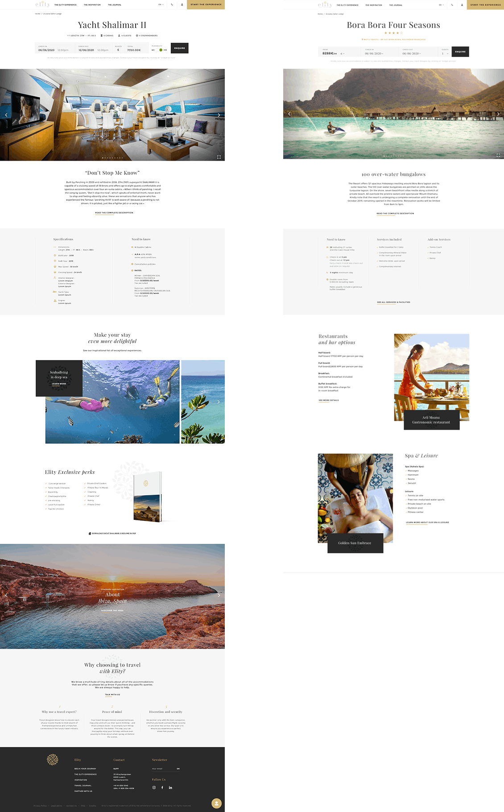Click the phone icon in Yacht Shalimar page header
Viewport: 504px width, 812px height.
[x=172, y=4]
